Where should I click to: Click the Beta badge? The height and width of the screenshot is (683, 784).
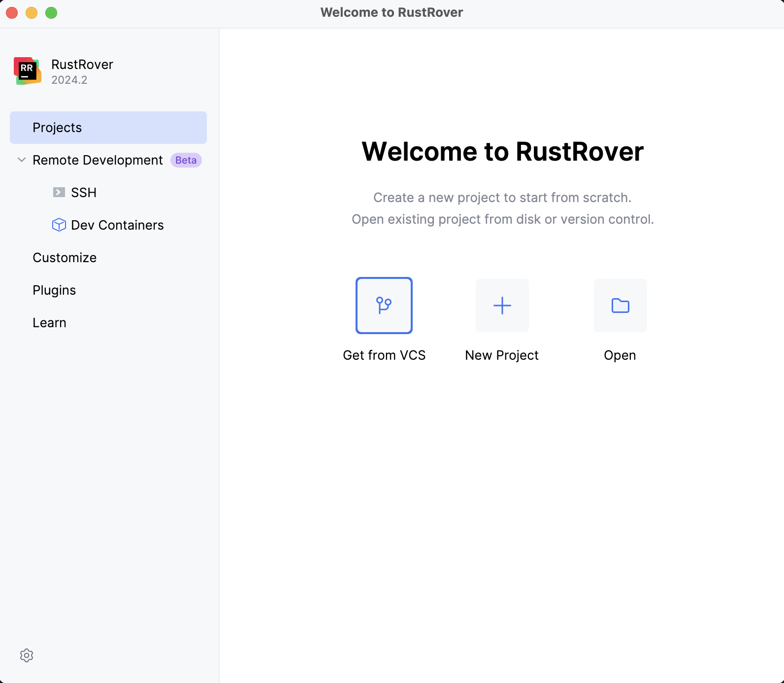click(186, 160)
